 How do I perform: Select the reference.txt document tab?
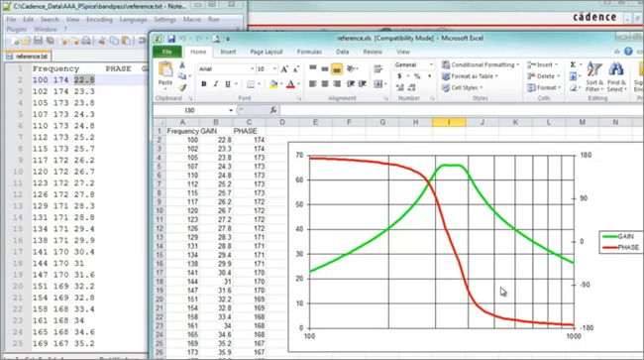[x=28, y=57]
